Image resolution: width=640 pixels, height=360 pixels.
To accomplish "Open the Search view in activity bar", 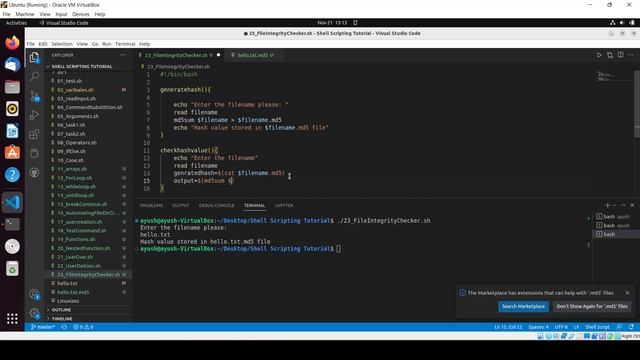I will pyautogui.click(x=34, y=76).
